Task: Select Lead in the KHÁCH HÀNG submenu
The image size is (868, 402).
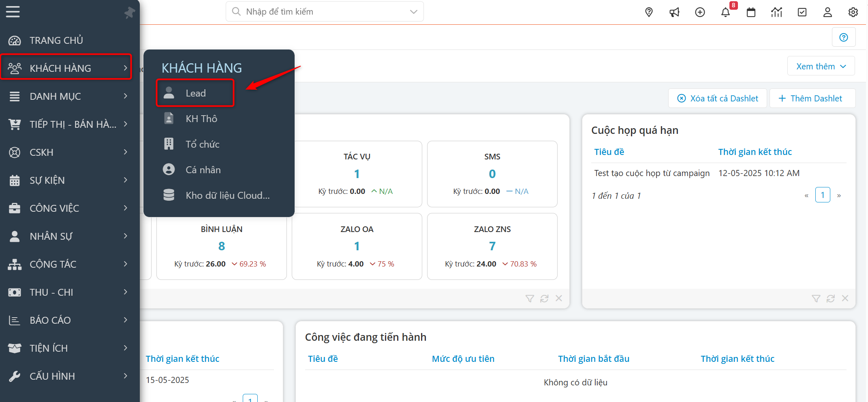Action: [x=195, y=93]
